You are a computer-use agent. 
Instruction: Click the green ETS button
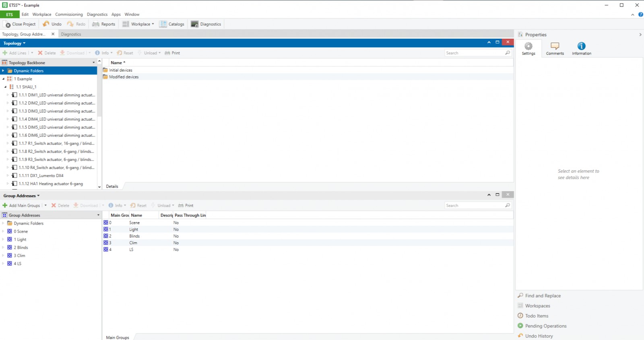10,14
